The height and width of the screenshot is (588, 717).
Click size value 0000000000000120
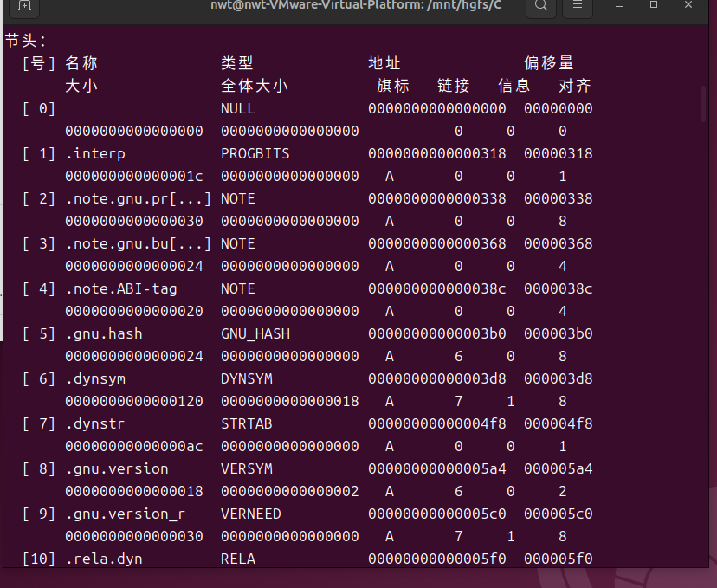(x=134, y=402)
